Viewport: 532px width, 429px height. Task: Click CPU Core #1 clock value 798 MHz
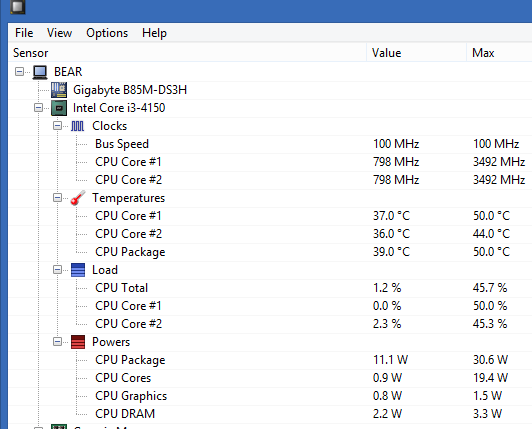(396, 162)
